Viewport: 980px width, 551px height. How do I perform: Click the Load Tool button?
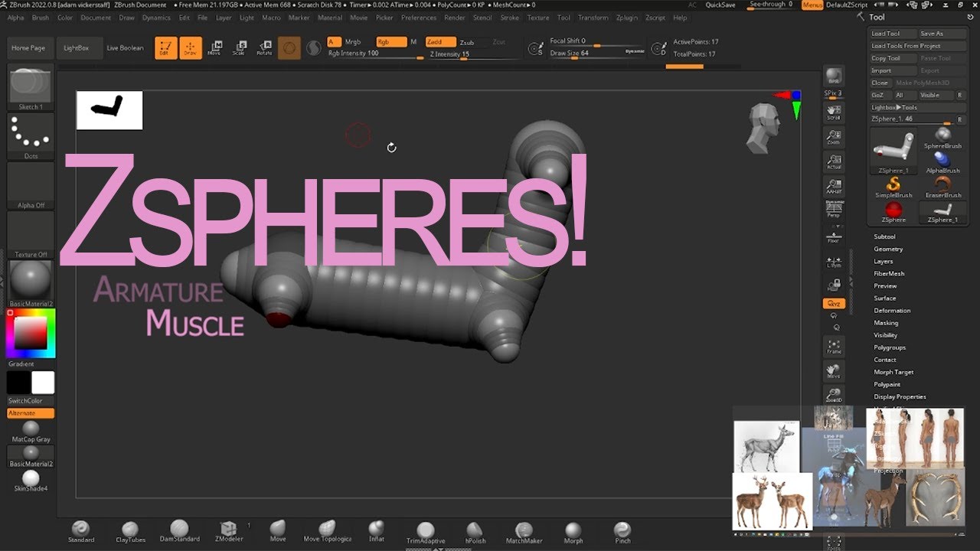coord(893,34)
